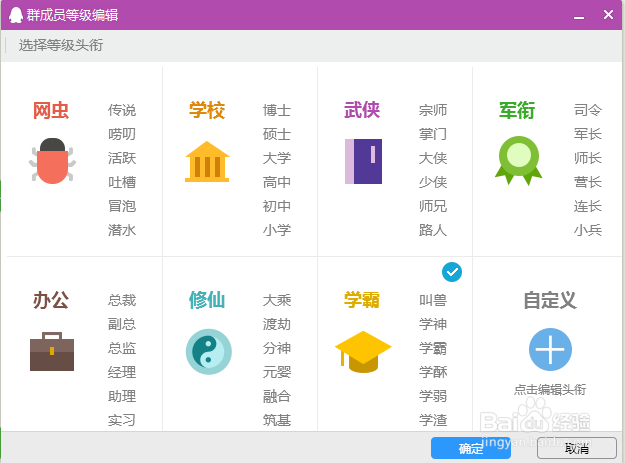Choose the 学校 building icon
Viewport: 625px width, 463px height.
(x=207, y=162)
